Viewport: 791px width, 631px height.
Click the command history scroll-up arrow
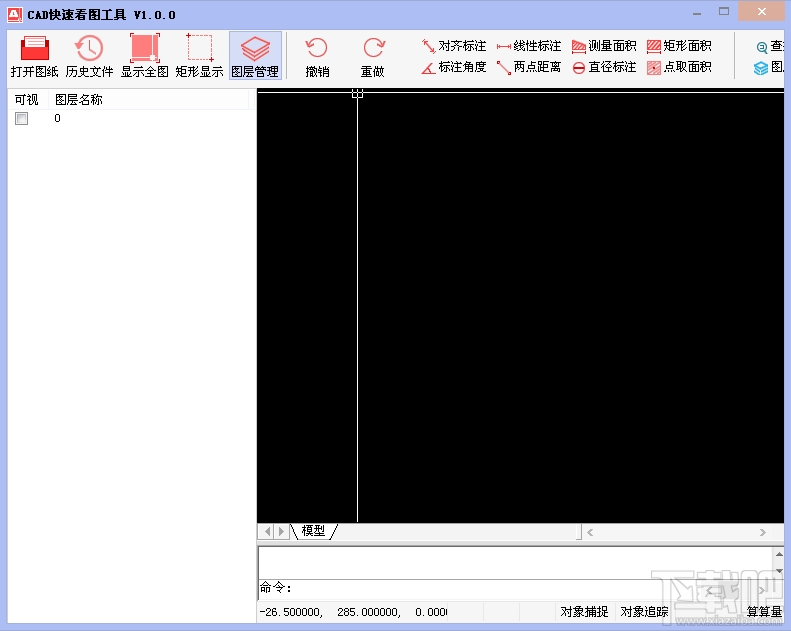[x=779, y=554]
